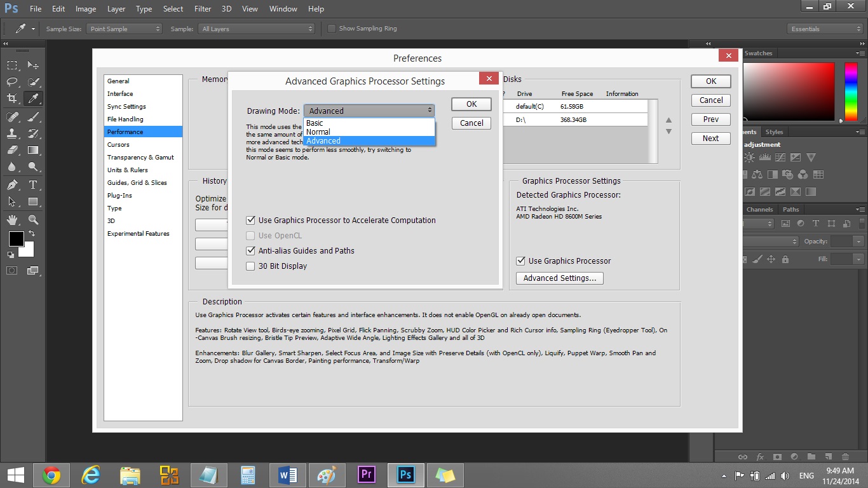Viewport: 868px width, 488px height.
Task: Toggle Use Graphics Processor in Preferences
Action: [x=564, y=261]
